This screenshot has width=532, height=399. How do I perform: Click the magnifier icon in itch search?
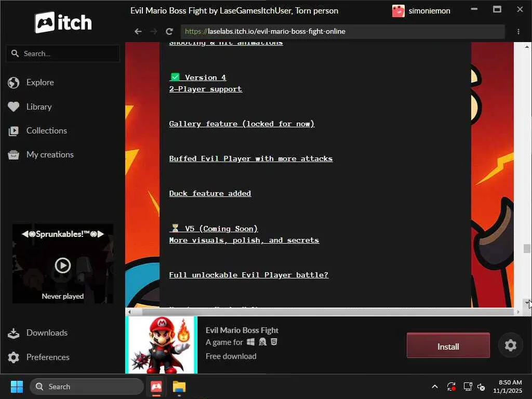click(x=15, y=54)
